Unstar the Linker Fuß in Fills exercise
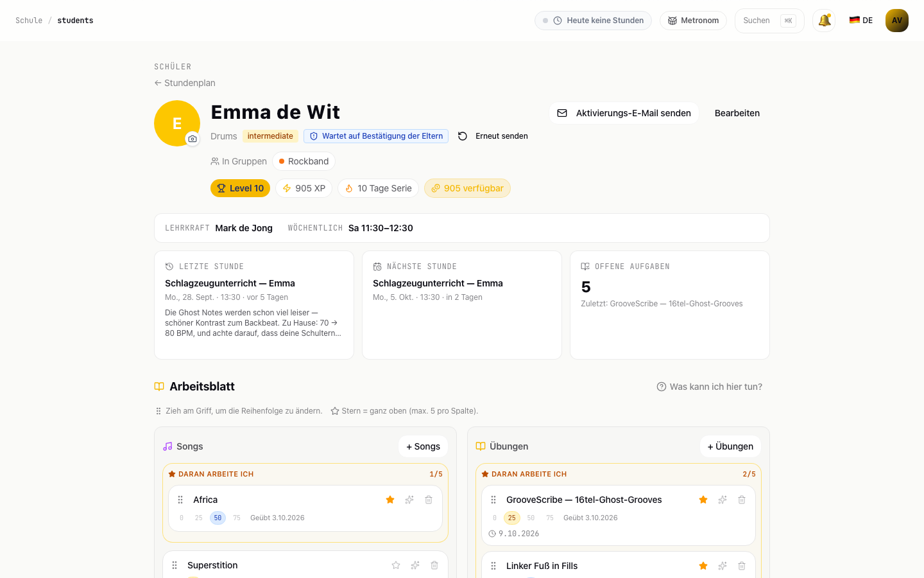This screenshot has height=578, width=924. (x=703, y=566)
